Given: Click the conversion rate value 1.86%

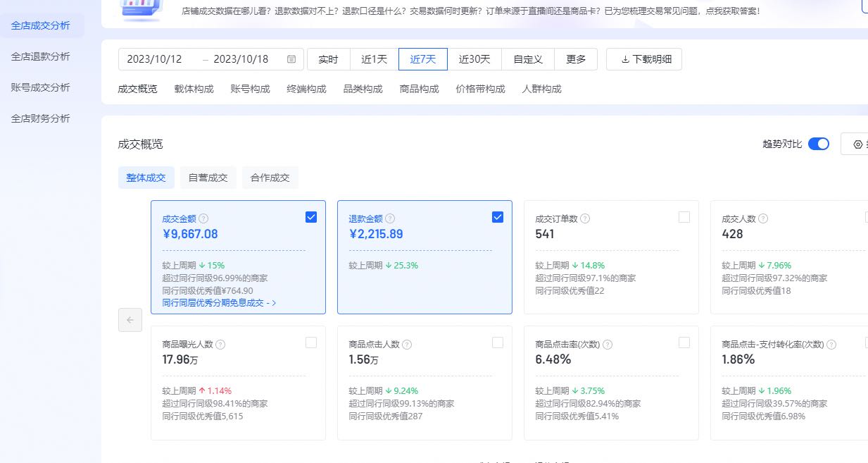Looking at the screenshot, I should tap(738, 359).
